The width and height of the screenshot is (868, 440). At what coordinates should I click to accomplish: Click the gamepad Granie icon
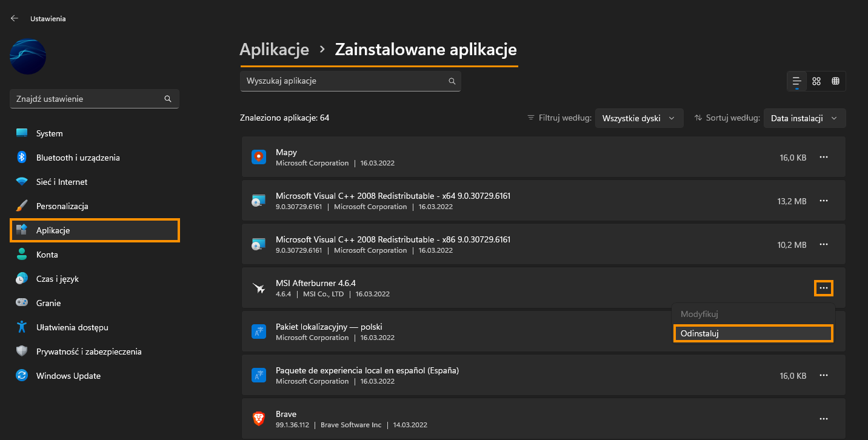22,302
